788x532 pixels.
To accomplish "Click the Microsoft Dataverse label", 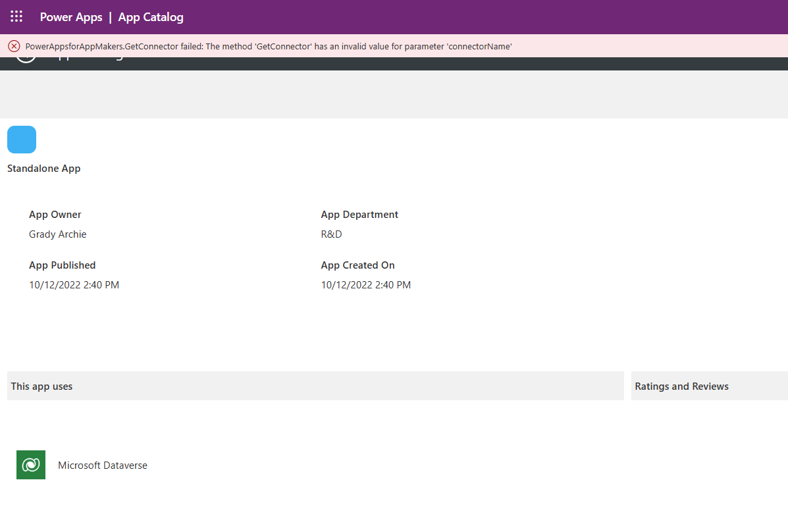I will coord(103,464).
